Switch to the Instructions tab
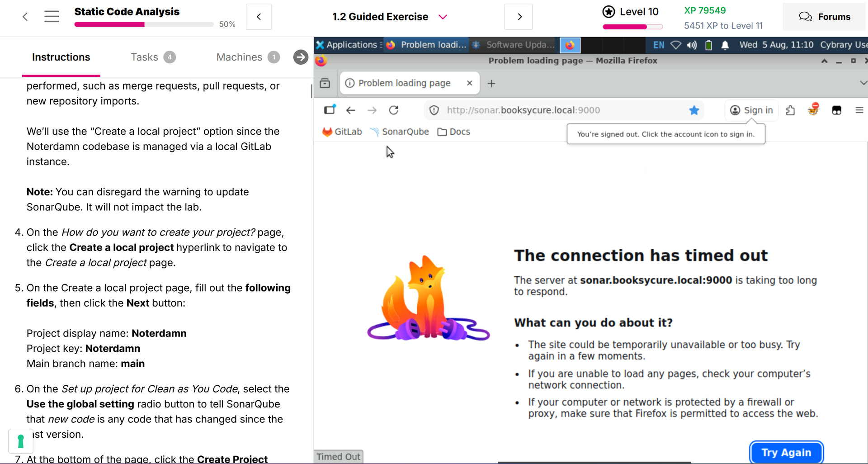Viewport: 868px width, 464px height. click(61, 57)
